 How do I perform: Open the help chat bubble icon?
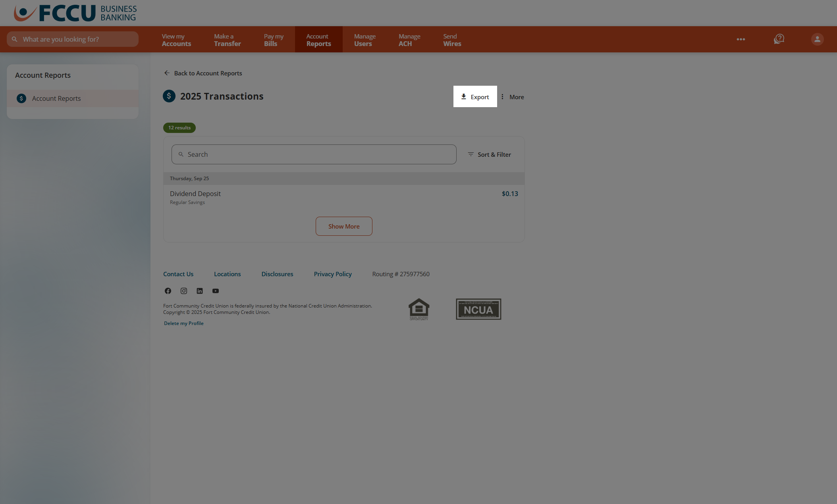pyautogui.click(x=779, y=39)
